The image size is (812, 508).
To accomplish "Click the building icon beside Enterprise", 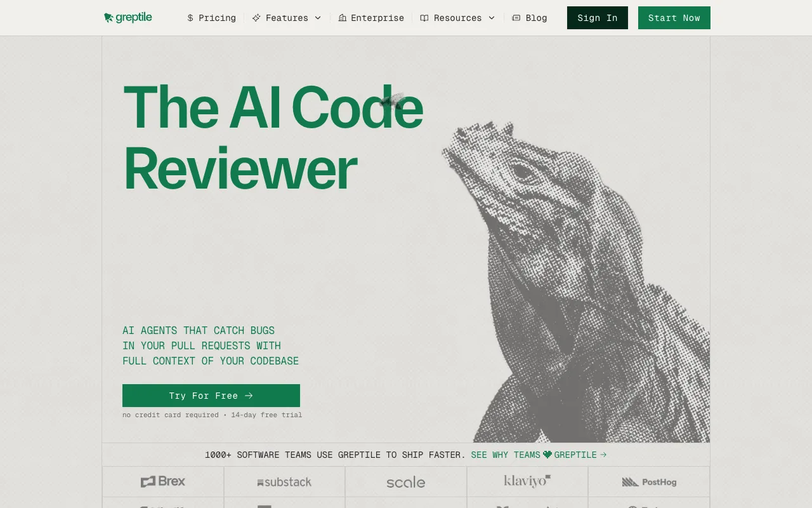I will click(x=343, y=18).
